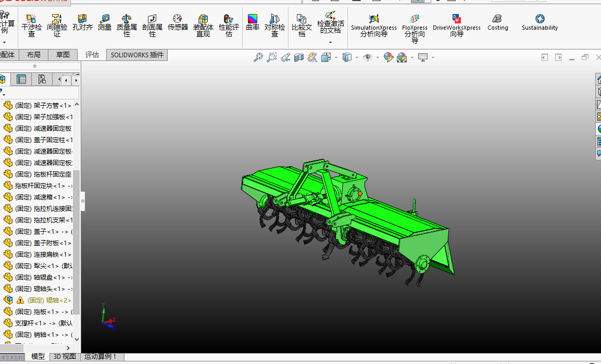Select (固定) 盖子固定柱<1 tree item
This screenshot has height=364, width=601.
tap(37, 140)
